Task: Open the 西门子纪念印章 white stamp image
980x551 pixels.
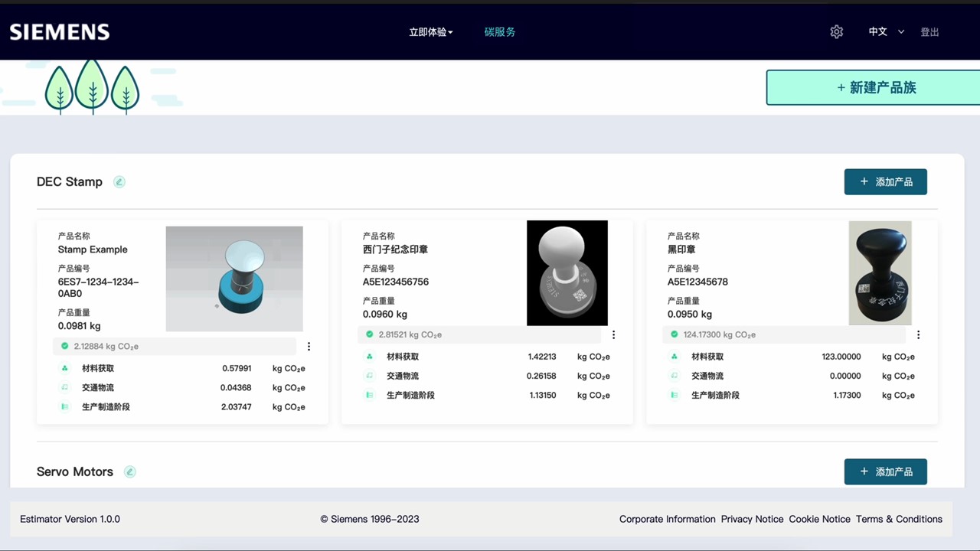Action: (x=567, y=273)
